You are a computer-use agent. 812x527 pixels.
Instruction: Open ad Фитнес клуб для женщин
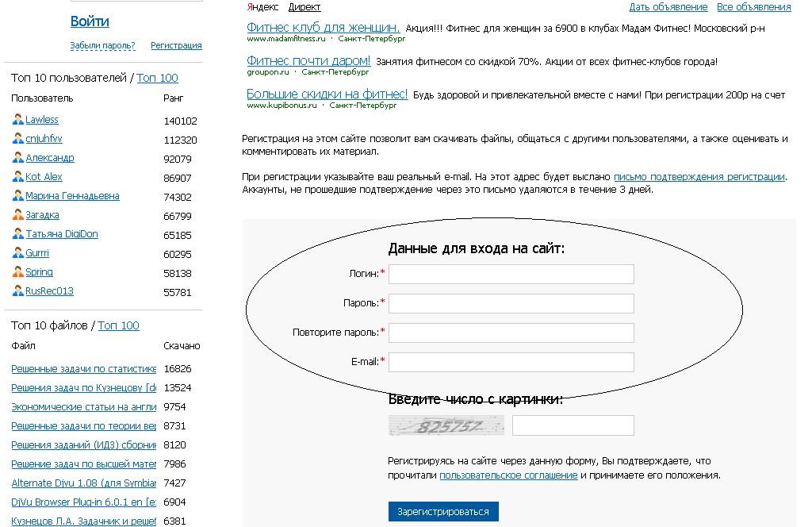[324, 28]
